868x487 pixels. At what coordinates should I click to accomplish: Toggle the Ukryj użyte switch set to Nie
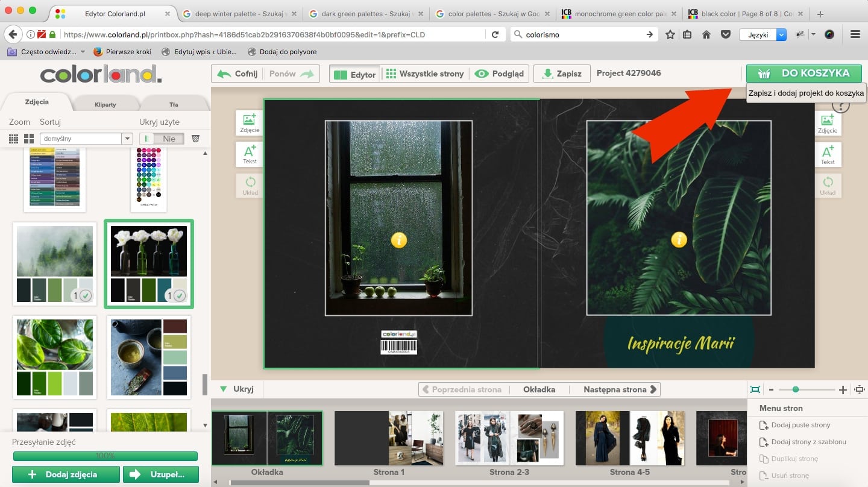[x=162, y=139]
